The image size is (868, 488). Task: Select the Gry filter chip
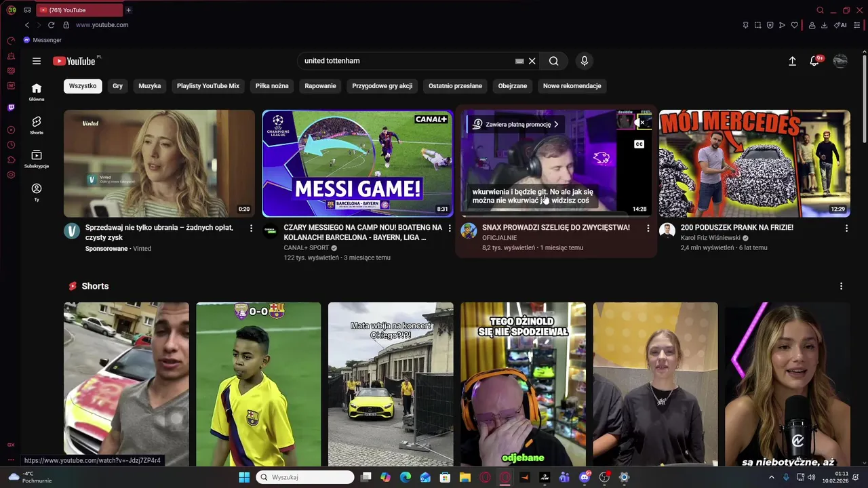pos(118,86)
